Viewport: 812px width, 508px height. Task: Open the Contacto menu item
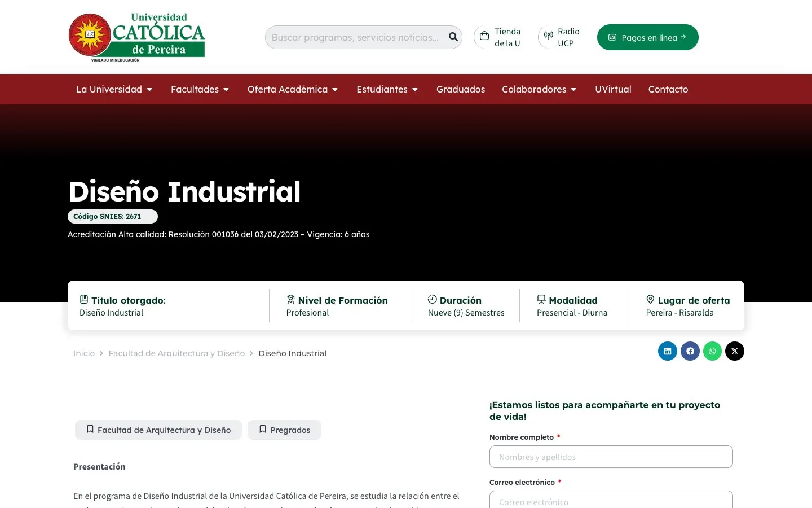click(668, 89)
